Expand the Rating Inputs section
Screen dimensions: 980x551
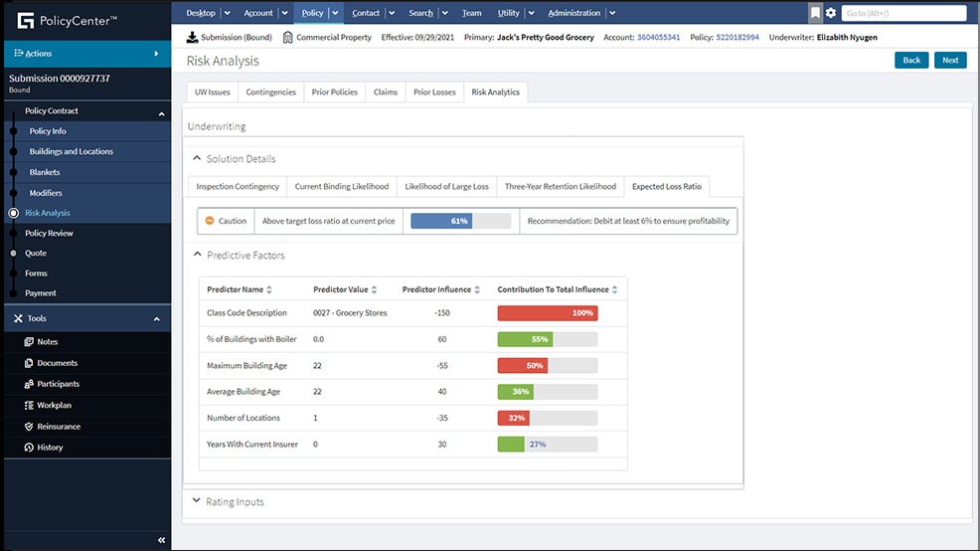(x=197, y=501)
